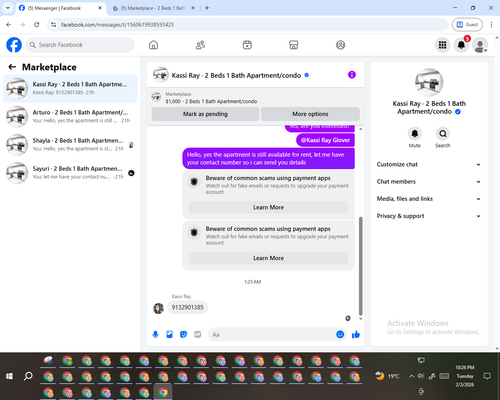The image size is (500, 400).
Task: Open the Shayla conversation
Action: [x=70, y=145]
